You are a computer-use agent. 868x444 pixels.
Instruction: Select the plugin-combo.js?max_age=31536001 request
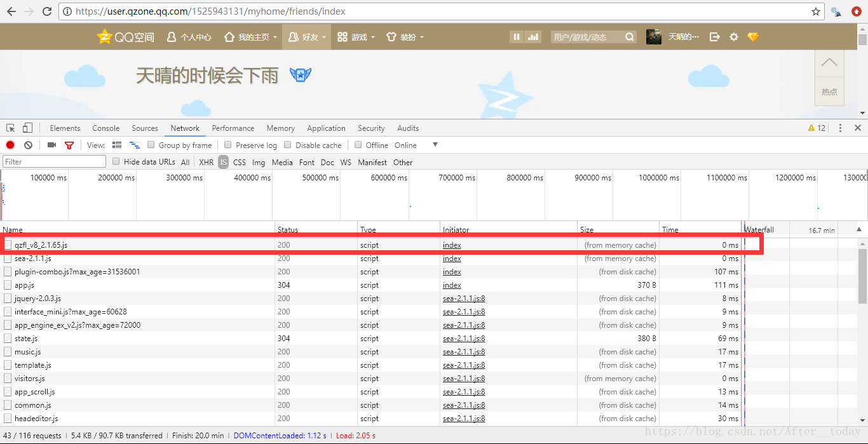pyautogui.click(x=370, y=272)
